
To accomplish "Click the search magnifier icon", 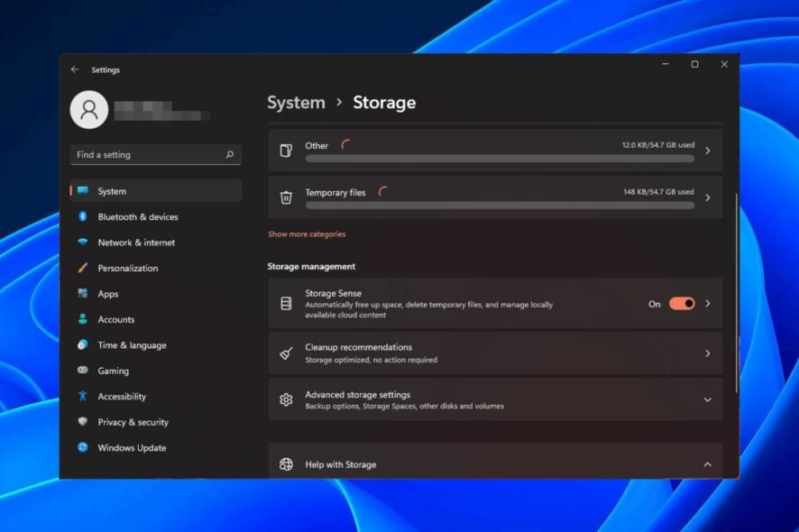I will coord(230,155).
